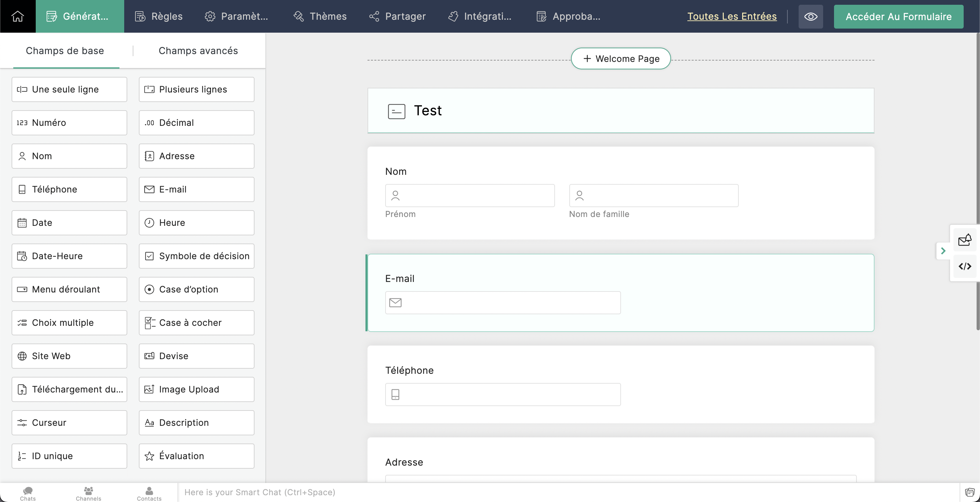Viewport: 980px width, 502px height.
Task: Switch to Champs avancés tab
Action: click(x=198, y=51)
